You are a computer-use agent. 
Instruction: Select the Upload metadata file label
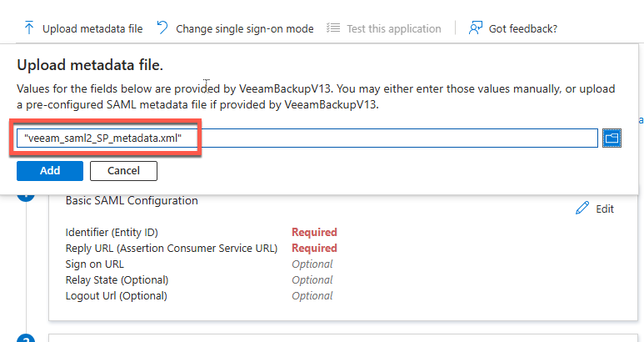92,28
